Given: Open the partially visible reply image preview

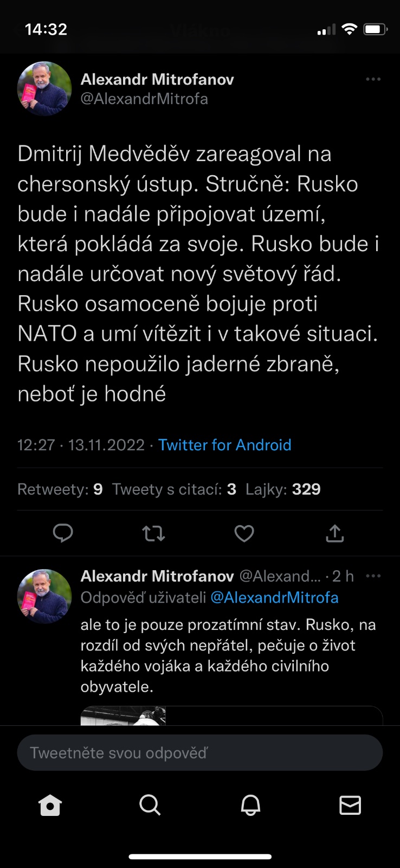Looking at the screenshot, I should (124, 716).
